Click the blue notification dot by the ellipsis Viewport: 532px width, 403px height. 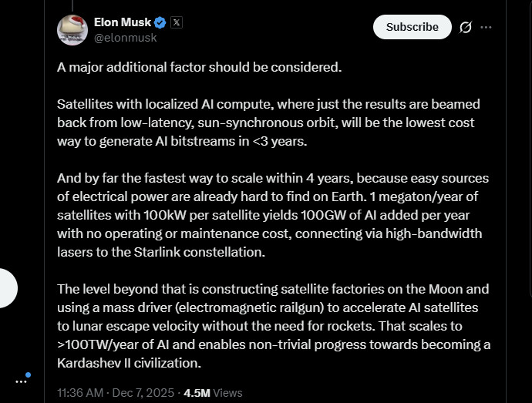pos(29,375)
